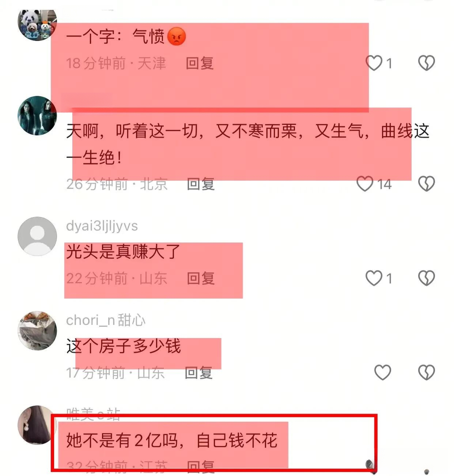Open username chori_n甜心 profile link
454x476 pixels.
tap(106, 320)
